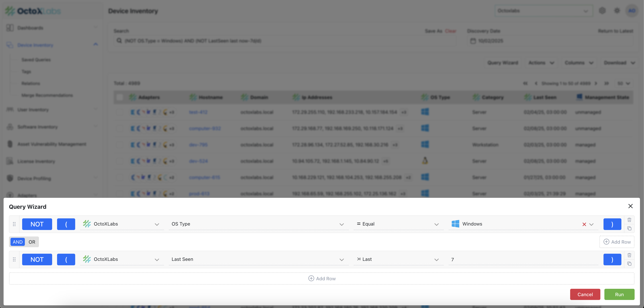
Task: Switch row operator to OR
Action: pyautogui.click(x=32, y=242)
